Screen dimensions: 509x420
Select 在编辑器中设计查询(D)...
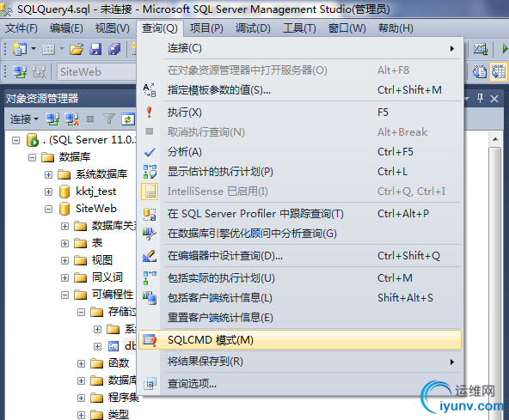(x=300, y=256)
